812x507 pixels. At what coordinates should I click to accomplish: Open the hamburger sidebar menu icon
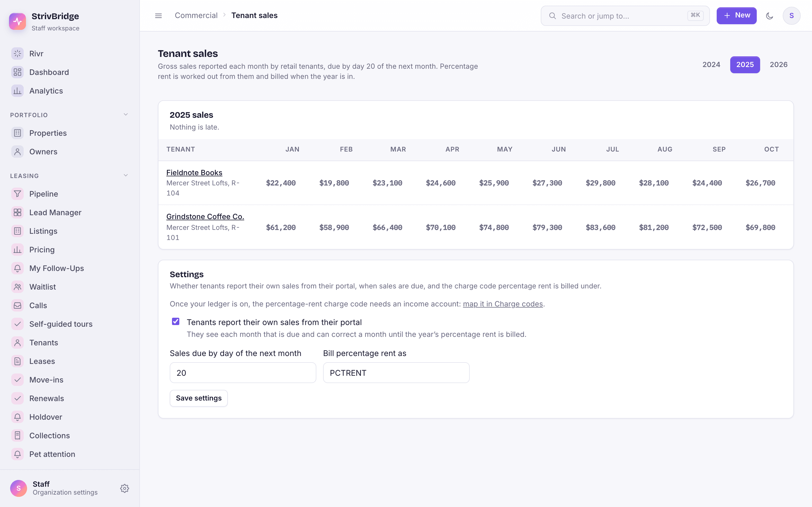click(x=158, y=16)
